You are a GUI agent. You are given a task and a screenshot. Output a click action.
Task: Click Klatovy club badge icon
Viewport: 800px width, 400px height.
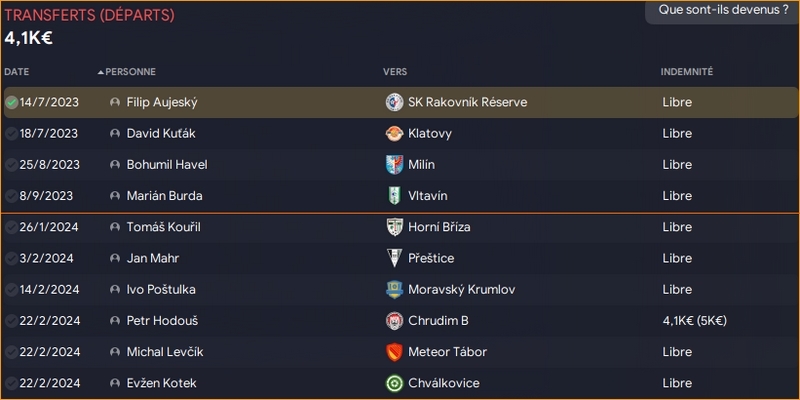(x=393, y=133)
